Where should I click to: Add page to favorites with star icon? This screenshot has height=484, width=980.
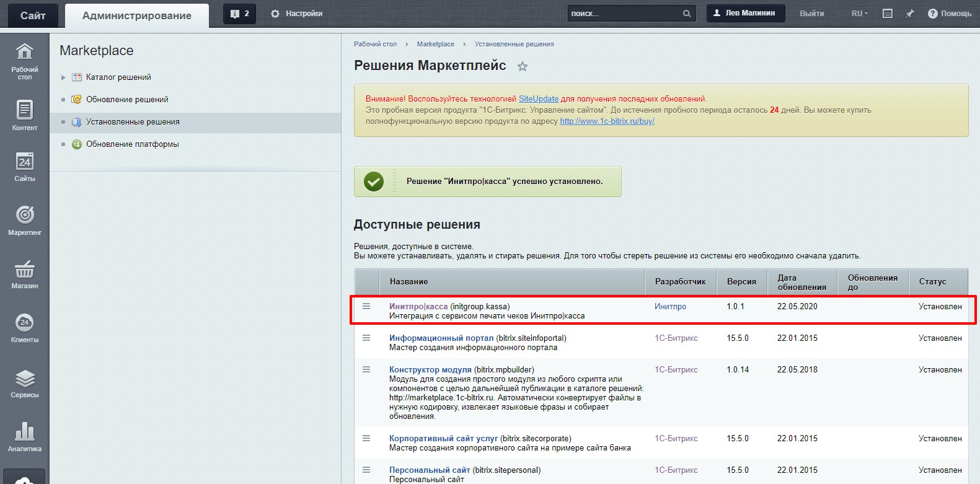(x=523, y=66)
